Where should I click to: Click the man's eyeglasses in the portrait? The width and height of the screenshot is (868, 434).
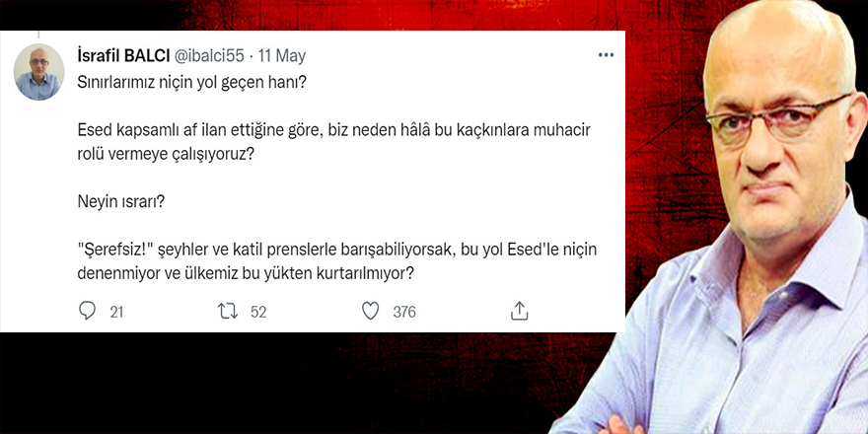[779, 116]
